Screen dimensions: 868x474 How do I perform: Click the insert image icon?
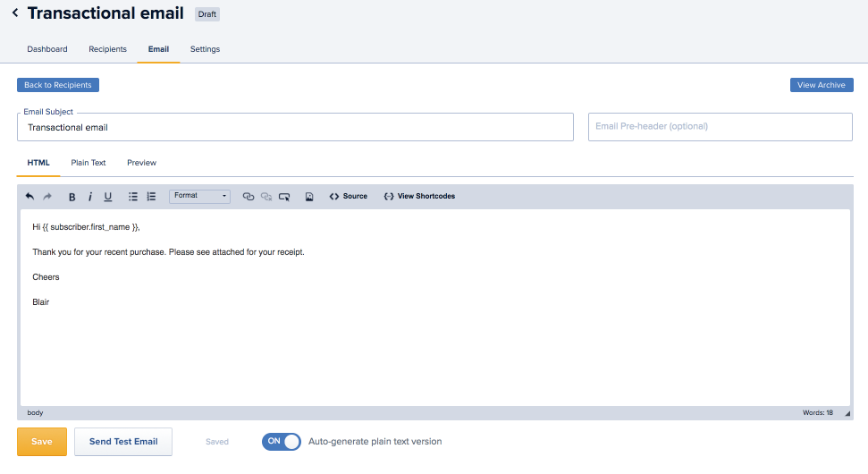[x=309, y=197]
